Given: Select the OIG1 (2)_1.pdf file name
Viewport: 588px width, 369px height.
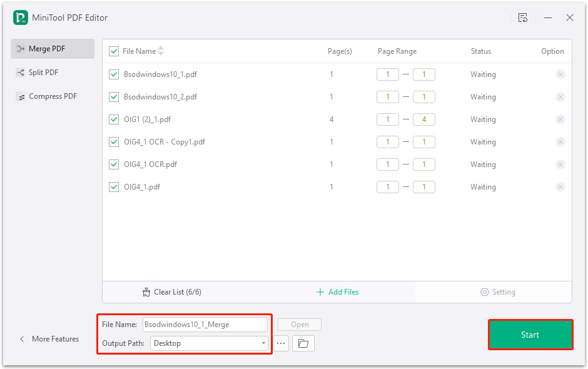Looking at the screenshot, I should tap(148, 119).
